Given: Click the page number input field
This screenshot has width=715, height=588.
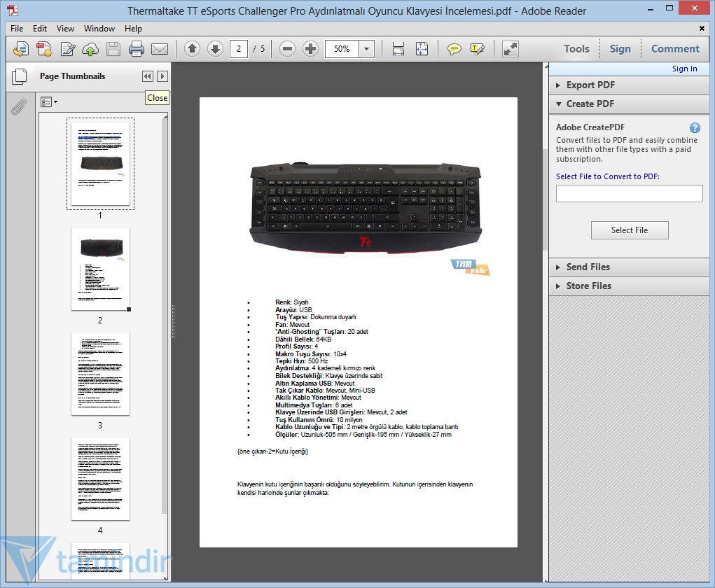Looking at the screenshot, I should (x=239, y=49).
